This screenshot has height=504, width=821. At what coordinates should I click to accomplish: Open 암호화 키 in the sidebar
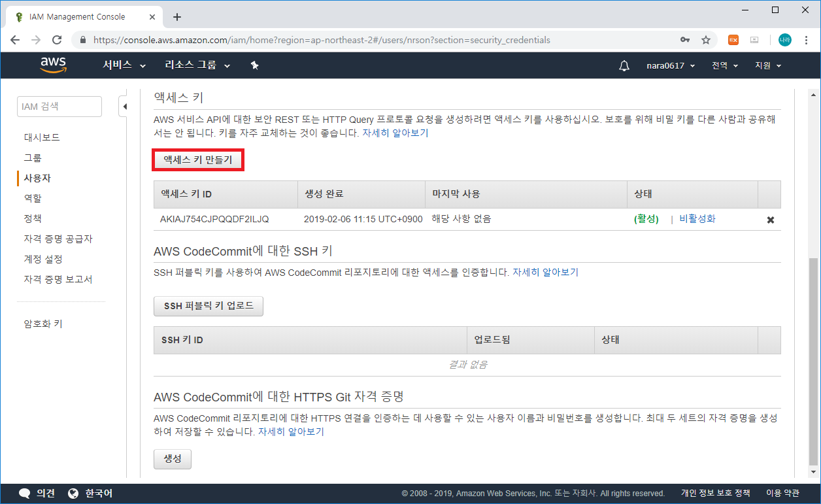pos(43,324)
